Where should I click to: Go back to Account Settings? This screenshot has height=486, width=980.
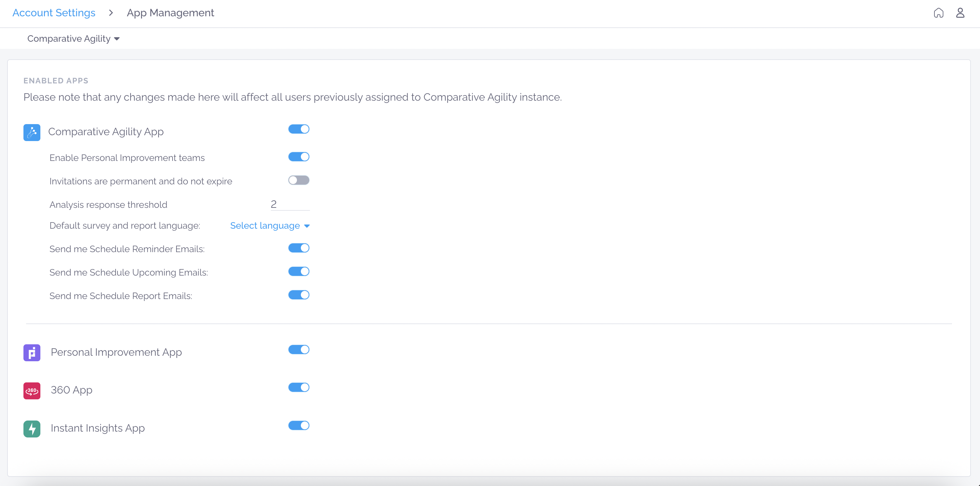pyautogui.click(x=54, y=13)
